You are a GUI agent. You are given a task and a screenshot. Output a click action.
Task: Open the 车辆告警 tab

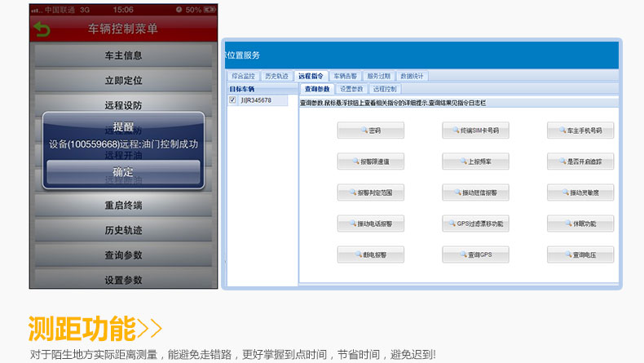click(x=345, y=76)
